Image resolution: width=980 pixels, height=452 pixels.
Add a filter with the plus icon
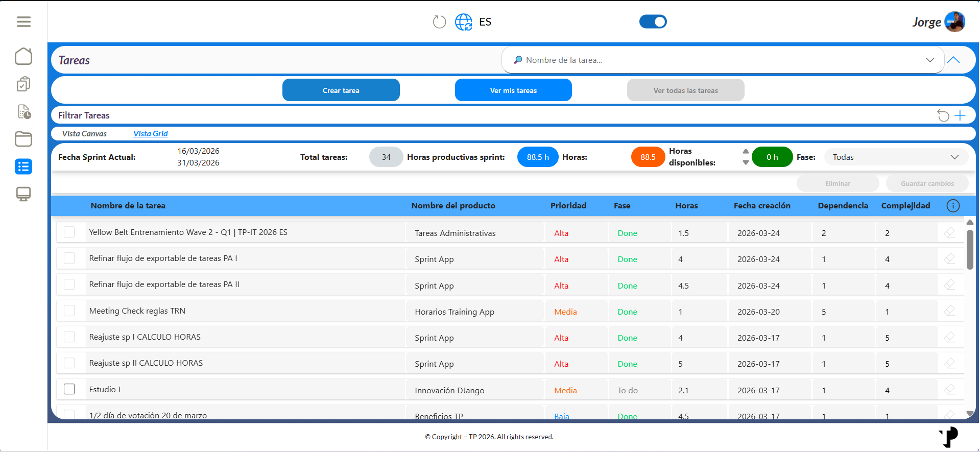tap(960, 115)
